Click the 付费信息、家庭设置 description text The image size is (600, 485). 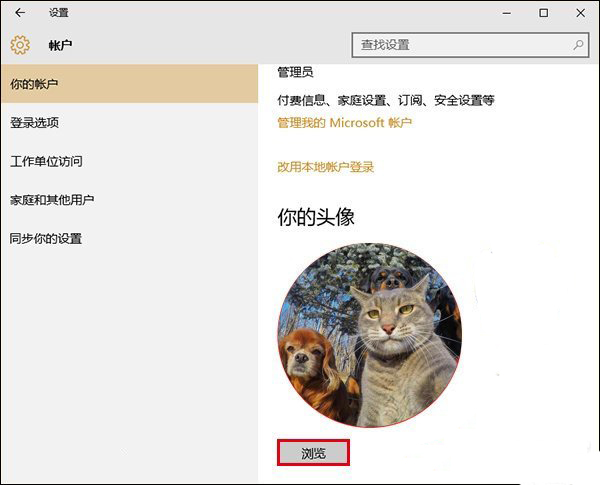[x=385, y=100]
